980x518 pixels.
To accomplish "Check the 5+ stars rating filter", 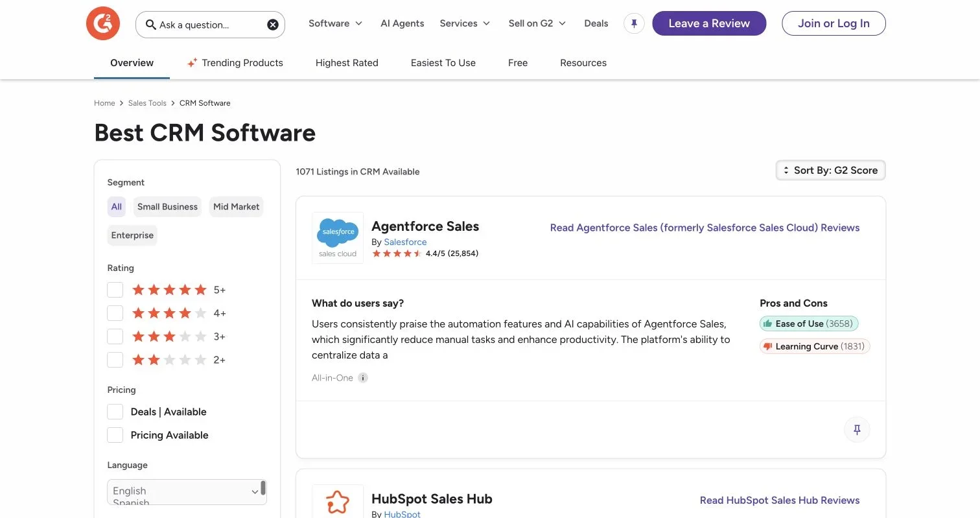I will pyautogui.click(x=115, y=290).
